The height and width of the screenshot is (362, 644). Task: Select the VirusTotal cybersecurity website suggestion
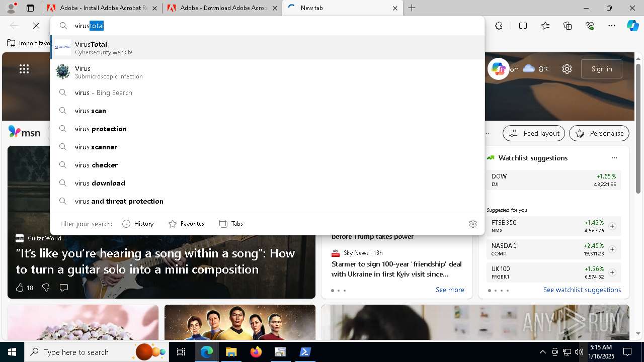[267, 48]
